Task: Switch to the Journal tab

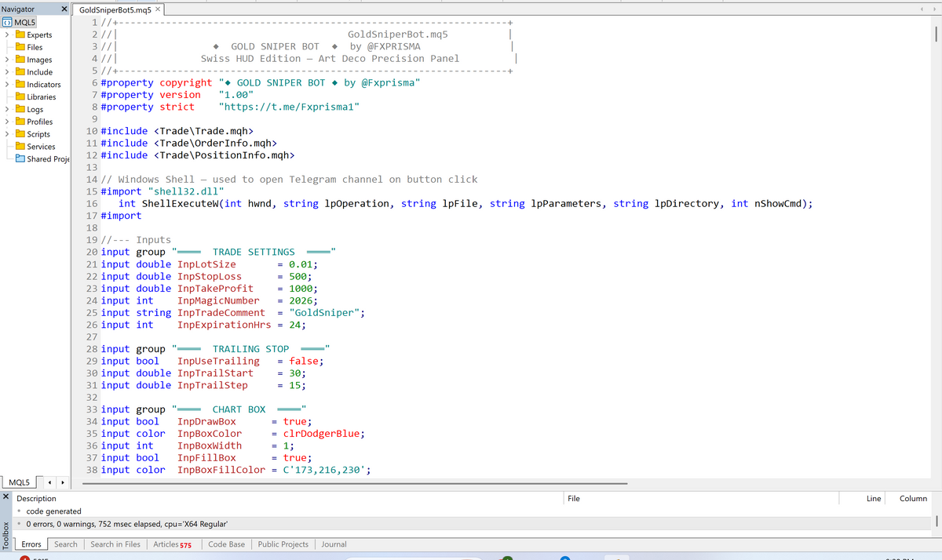Action: (334, 544)
